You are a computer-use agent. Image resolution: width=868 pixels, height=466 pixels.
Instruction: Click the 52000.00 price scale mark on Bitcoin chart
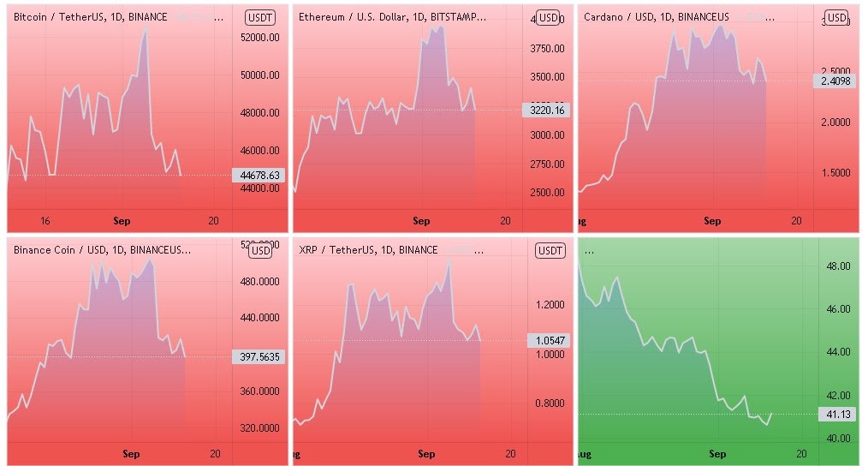pyautogui.click(x=259, y=38)
